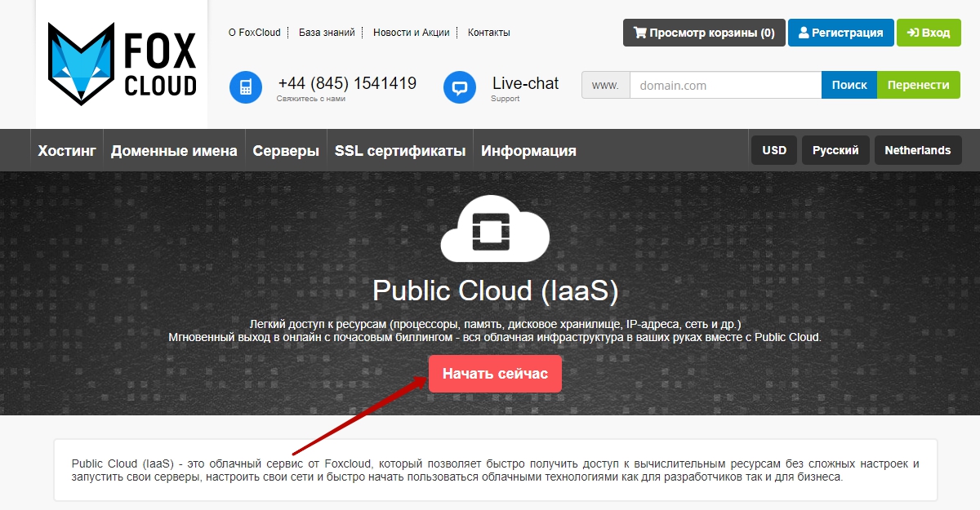The height and width of the screenshot is (510, 980).
Task: Click the white Public Cloud icon
Action: point(495,228)
